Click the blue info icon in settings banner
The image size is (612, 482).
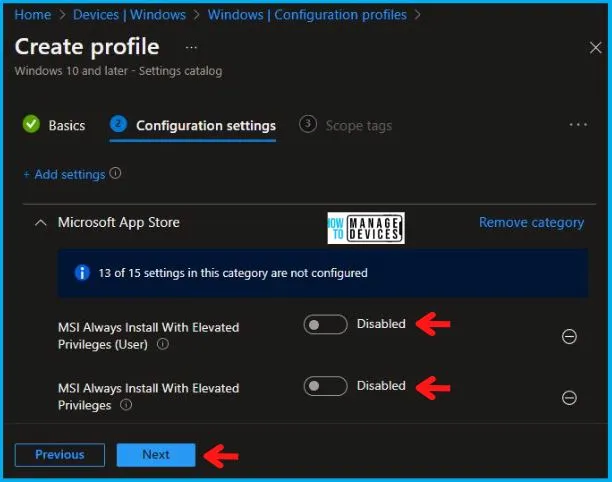click(82, 273)
